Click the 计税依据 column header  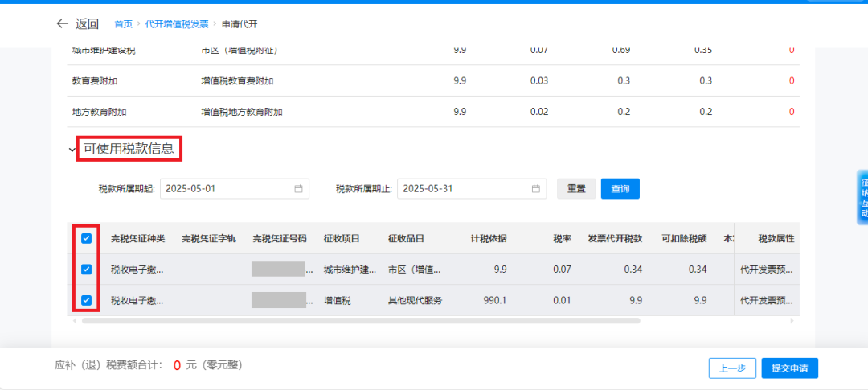point(489,239)
